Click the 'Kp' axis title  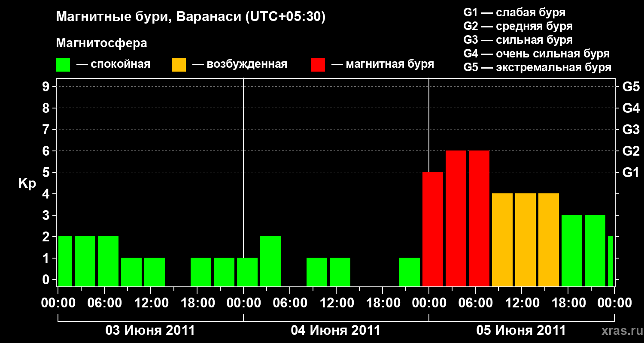27,183
